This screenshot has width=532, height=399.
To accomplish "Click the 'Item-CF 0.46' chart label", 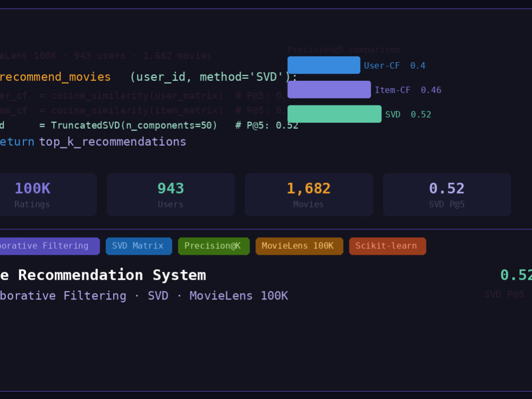I will point(408,90).
